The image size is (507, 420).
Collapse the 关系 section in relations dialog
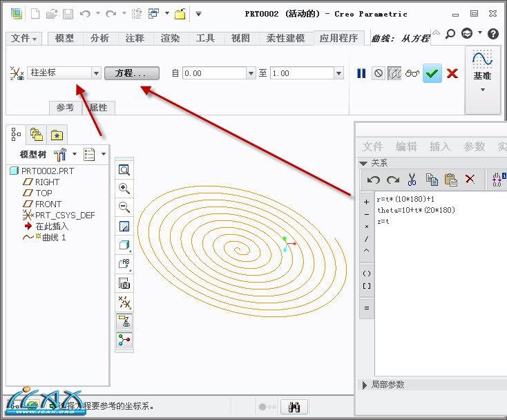(363, 163)
